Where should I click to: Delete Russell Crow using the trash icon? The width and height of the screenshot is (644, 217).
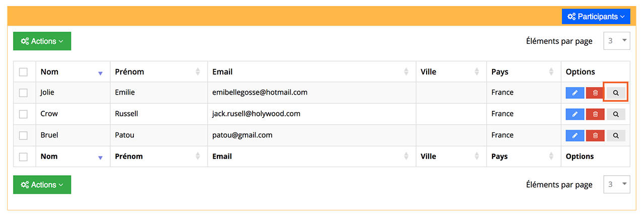595,114
